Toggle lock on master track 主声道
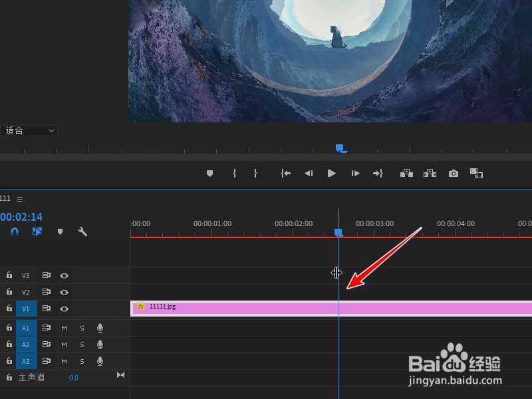The height and width of the screenshot is (399, 532). (x=9, y=377)
